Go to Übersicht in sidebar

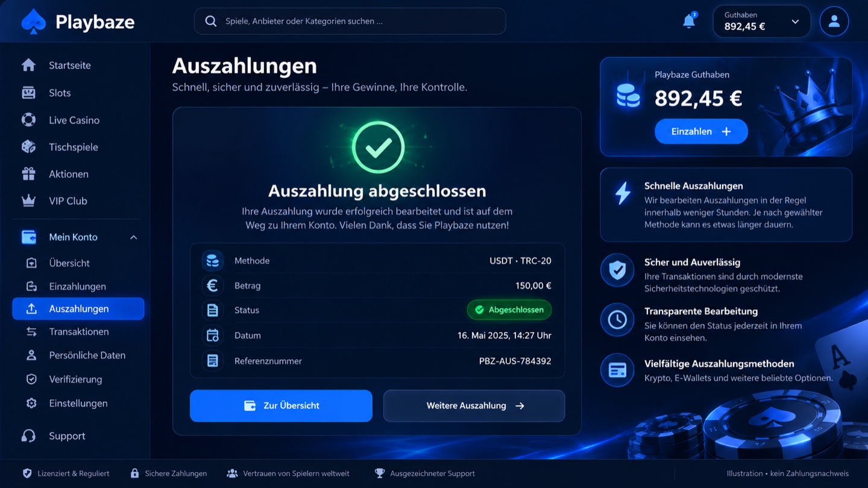(69, 263)
